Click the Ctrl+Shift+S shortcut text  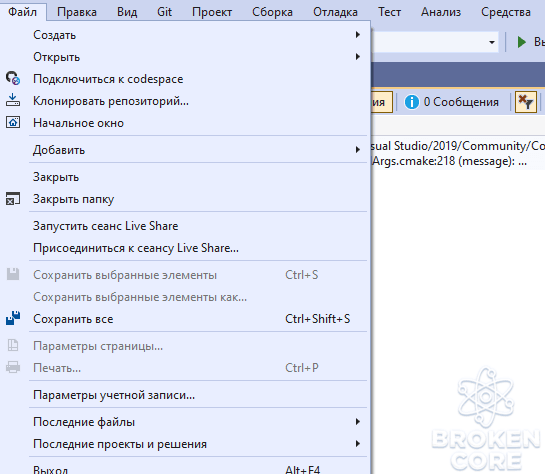point(317,319)
